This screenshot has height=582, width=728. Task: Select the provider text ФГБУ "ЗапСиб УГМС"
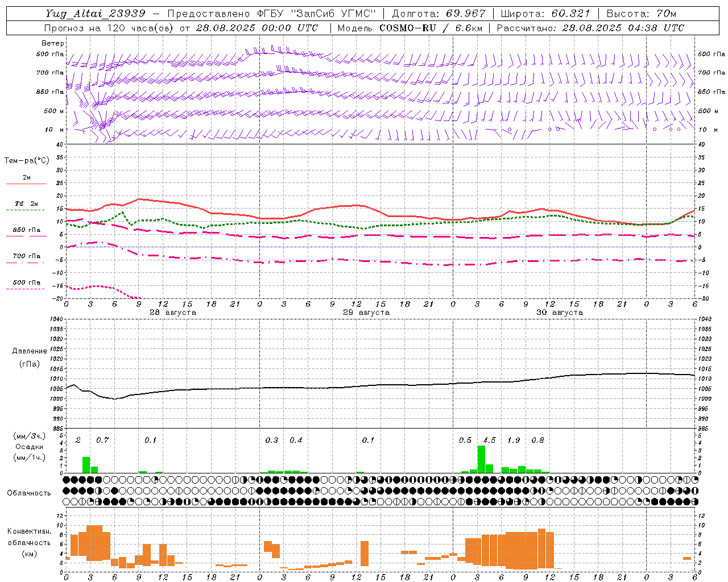click(x=317, y=14)
